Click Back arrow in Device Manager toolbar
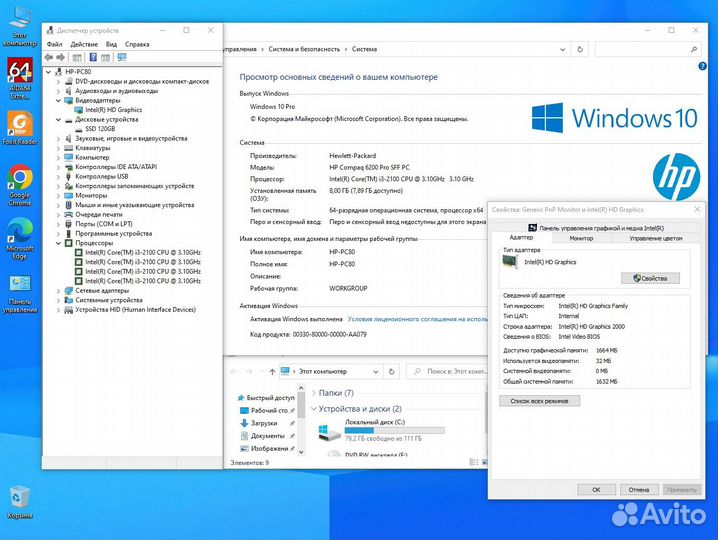 click(x=49, y=57)
